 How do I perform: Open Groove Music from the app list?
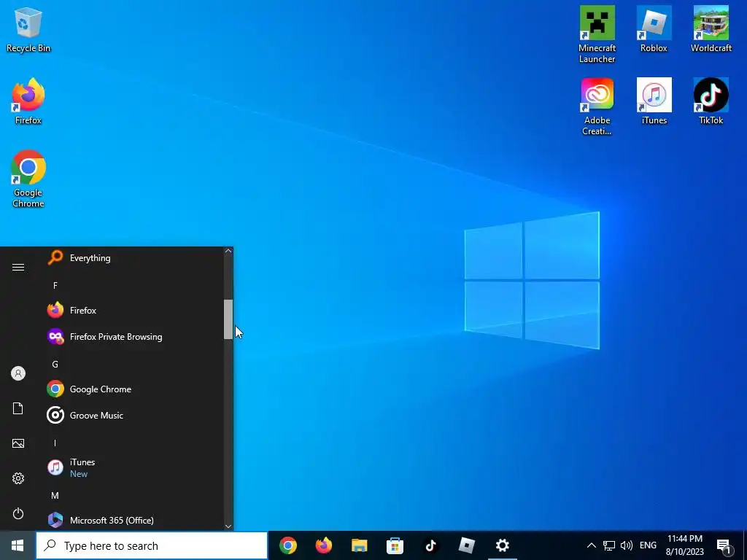[x=133, y=415]
